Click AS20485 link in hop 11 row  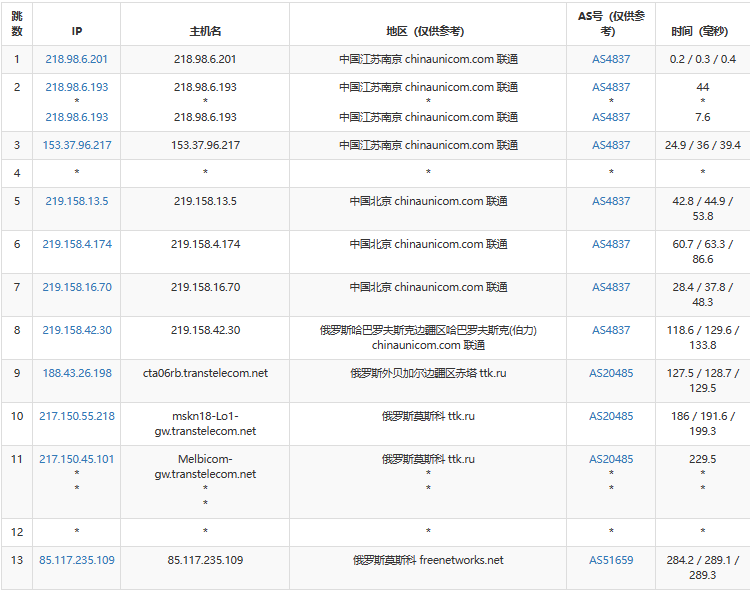point(611,460)
